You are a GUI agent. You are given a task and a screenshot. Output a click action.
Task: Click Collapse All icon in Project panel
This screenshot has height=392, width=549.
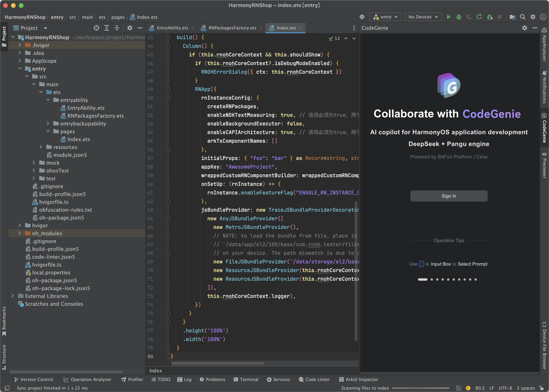117,28
